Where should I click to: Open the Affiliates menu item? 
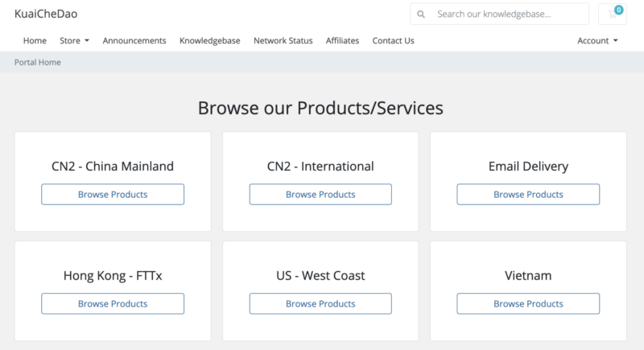(x=342, y=40)
